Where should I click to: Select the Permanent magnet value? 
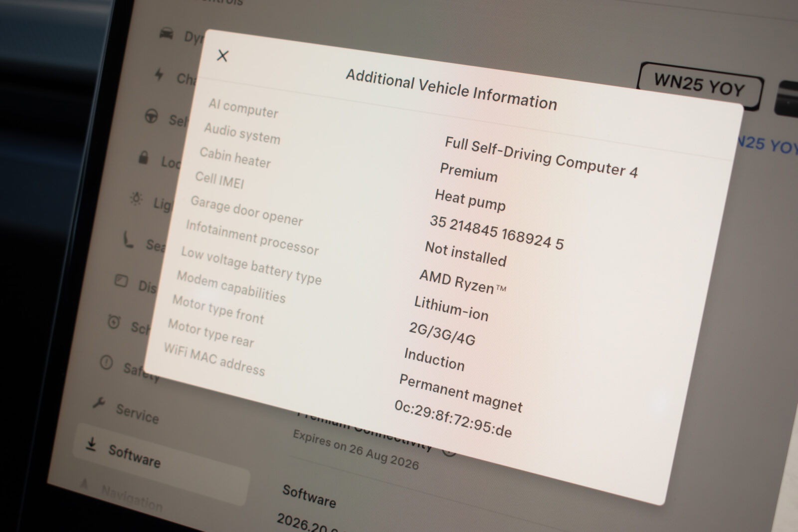[x=460, y=393]
